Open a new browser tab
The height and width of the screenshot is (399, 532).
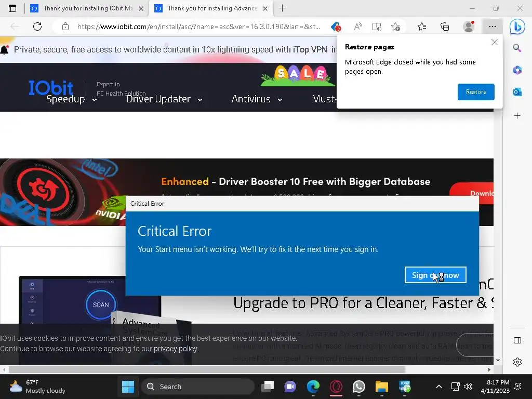point(282,8)
